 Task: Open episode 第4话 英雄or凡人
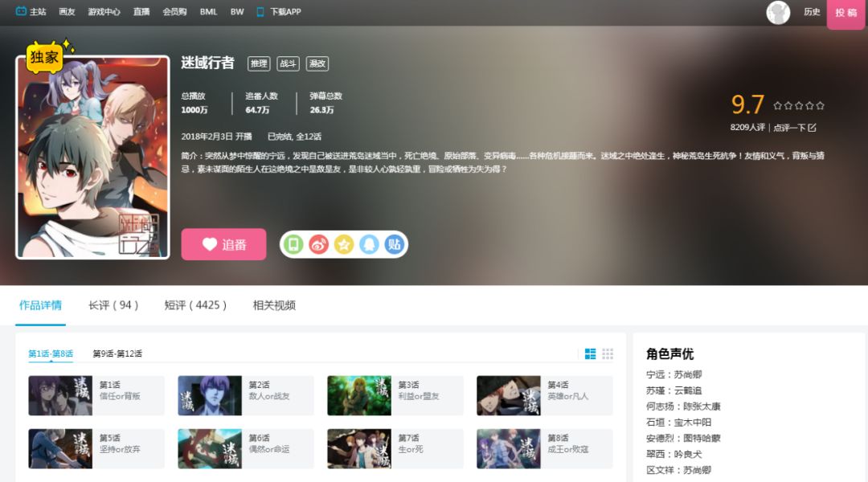click(545, 396)
